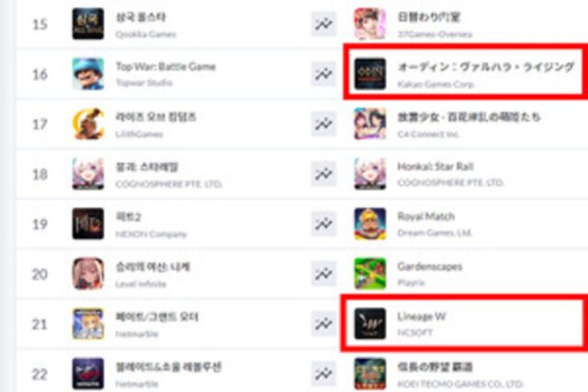Screen dimensions: 588x392
Task: Click the Kakao Games Corp. publisher name
Action: point(435,84)
